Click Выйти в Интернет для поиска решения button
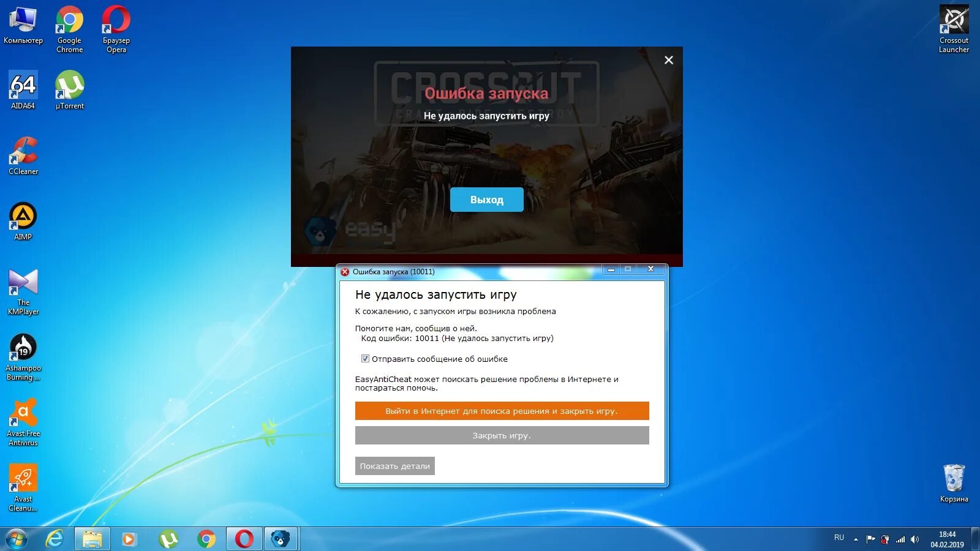 (502, 411)
